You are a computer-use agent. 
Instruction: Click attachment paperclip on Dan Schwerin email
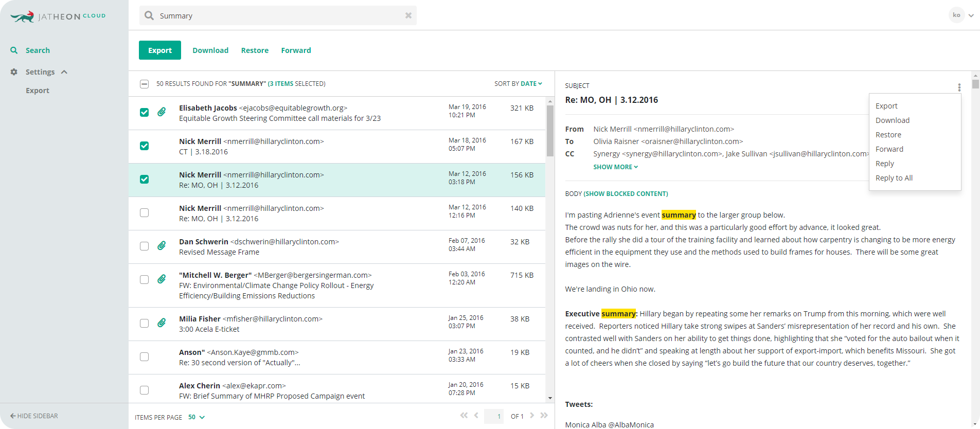point(162,246)
